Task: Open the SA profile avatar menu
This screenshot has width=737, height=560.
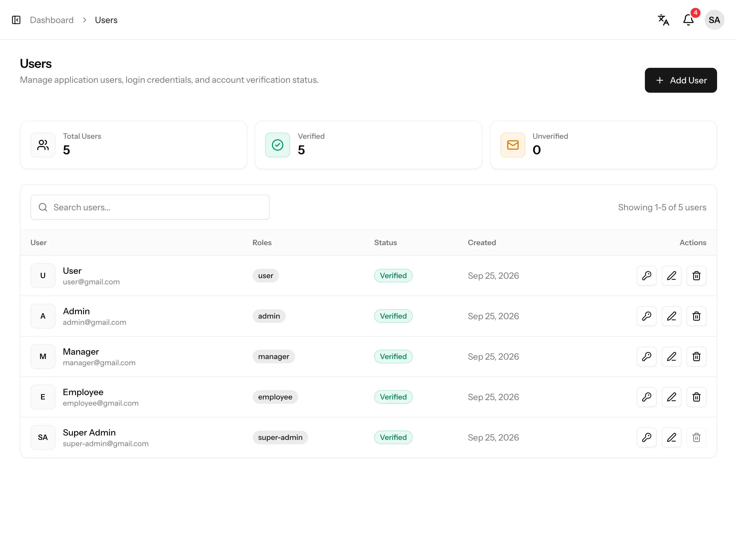Action: point(714,20)
